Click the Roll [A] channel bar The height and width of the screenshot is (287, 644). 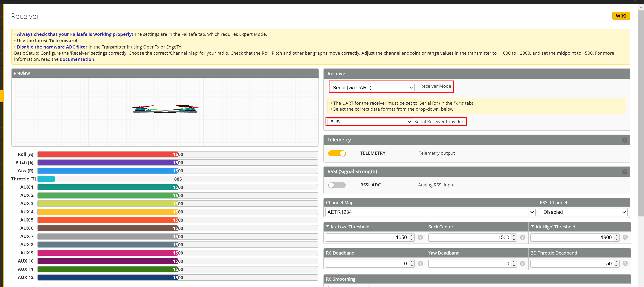[178, 154]
